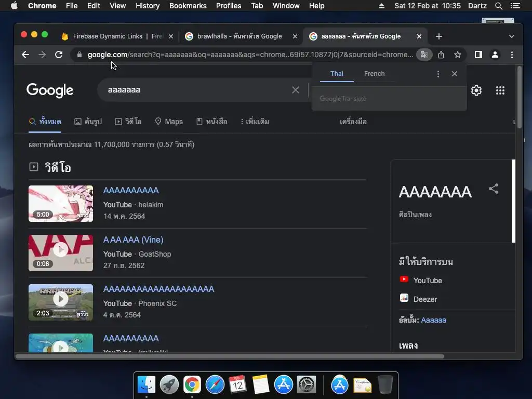
Task: Click the share page icon
Action: 441,55
